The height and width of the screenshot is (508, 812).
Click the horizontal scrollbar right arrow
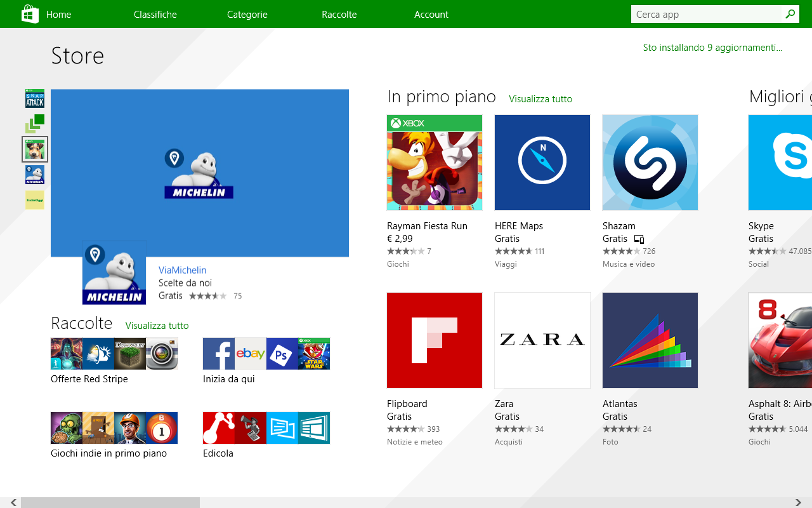[798, 502]
